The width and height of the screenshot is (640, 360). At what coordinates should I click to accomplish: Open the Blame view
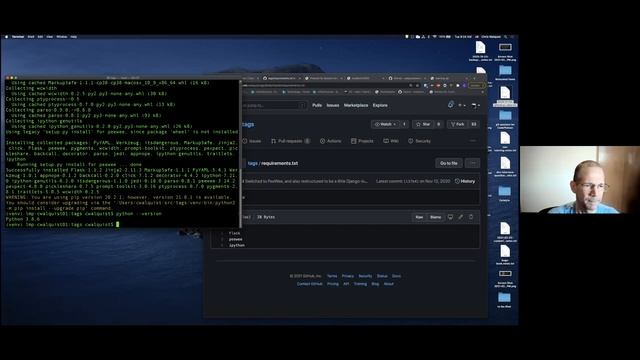tap(435, 217)
